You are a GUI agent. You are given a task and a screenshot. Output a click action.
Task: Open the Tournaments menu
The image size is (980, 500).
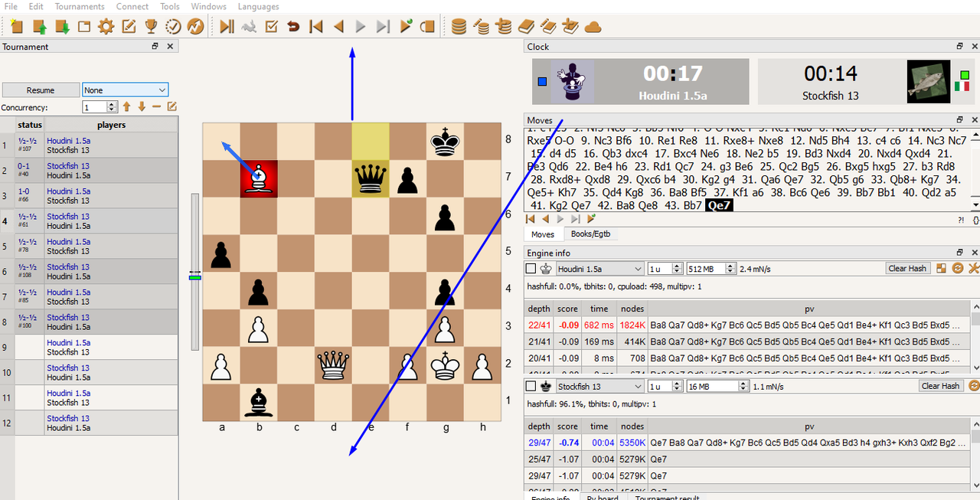coord(80,6)
